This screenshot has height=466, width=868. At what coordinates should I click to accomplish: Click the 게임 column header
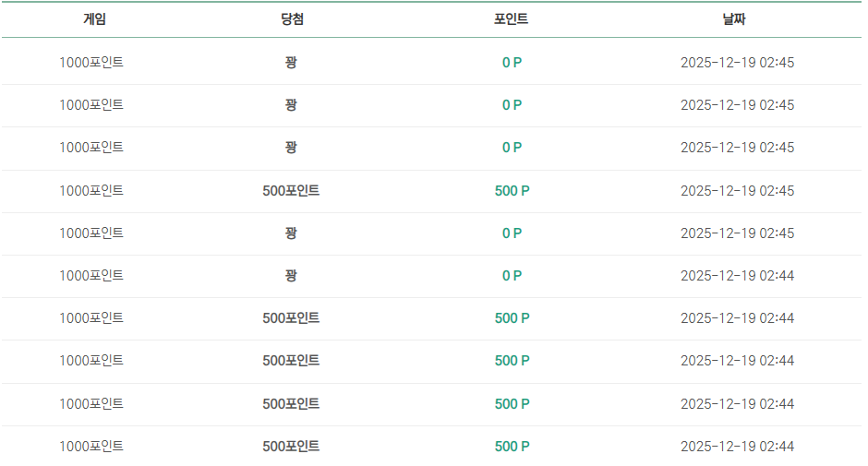(95, 19)
